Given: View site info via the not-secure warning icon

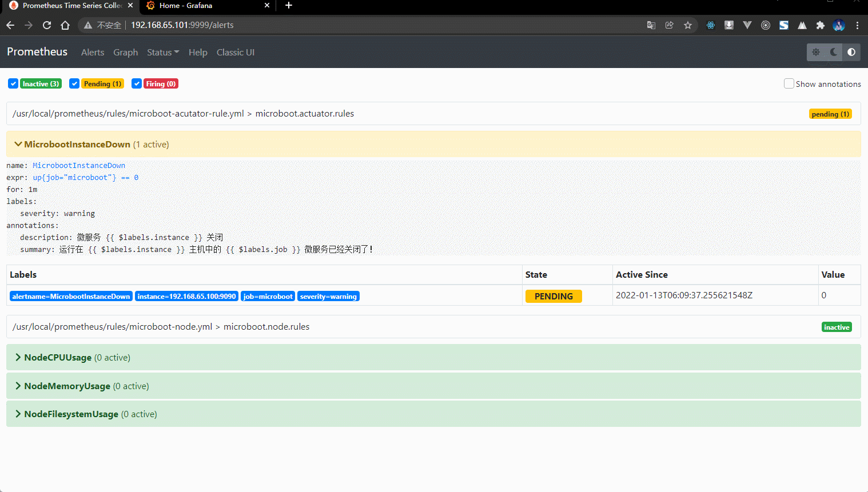Looking at the screenshot, I should coord(88,25).
